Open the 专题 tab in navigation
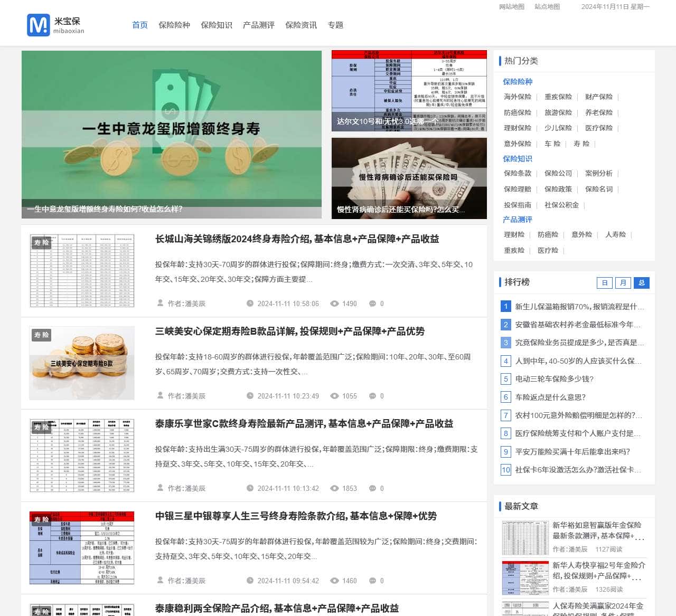The width and height of the screenshot is (676, 616). 336,25
